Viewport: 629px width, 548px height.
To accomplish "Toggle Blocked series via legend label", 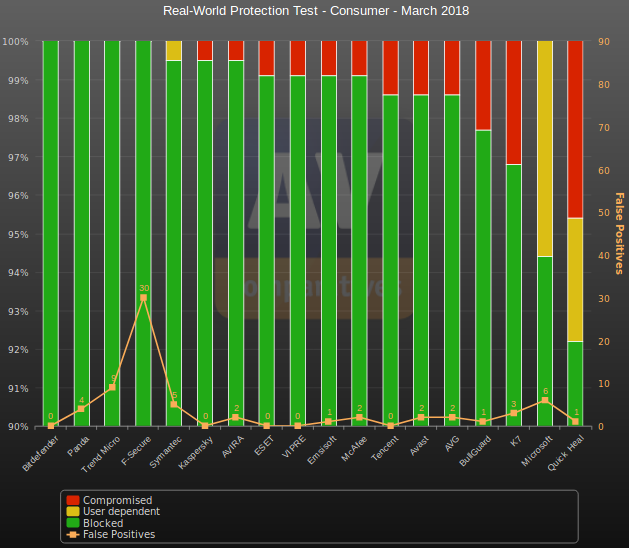I will 103,523.
